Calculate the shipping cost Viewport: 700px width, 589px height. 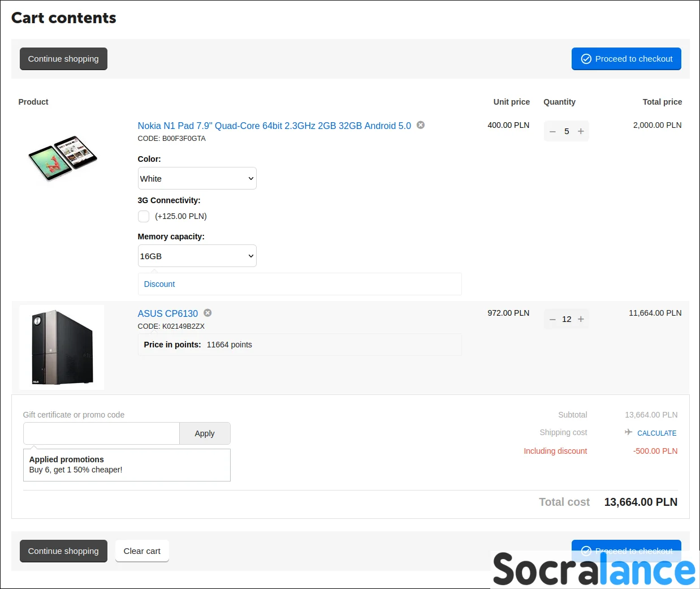pyautogui.click(x=657, y=433)
